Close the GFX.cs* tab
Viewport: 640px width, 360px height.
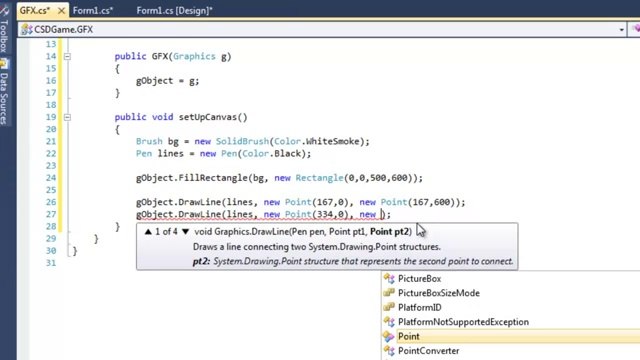tap(62, 11)
